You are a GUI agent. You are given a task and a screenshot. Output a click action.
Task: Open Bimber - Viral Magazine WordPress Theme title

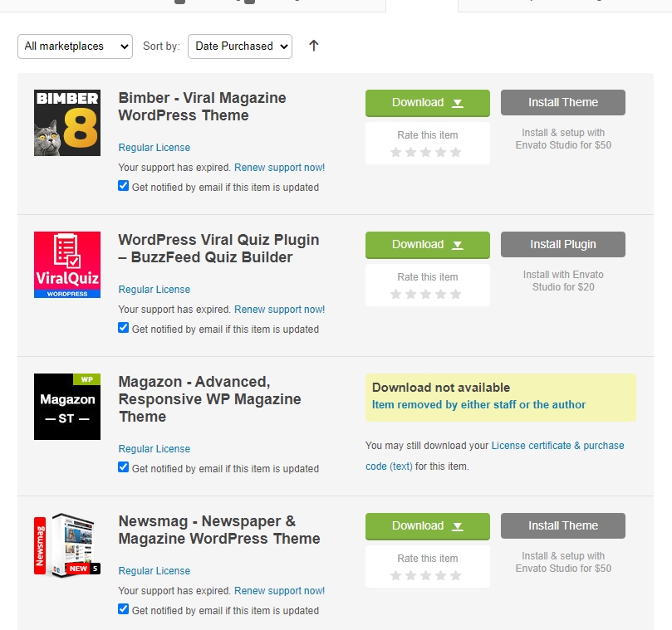pyautogui.click(x=203, y=106)
